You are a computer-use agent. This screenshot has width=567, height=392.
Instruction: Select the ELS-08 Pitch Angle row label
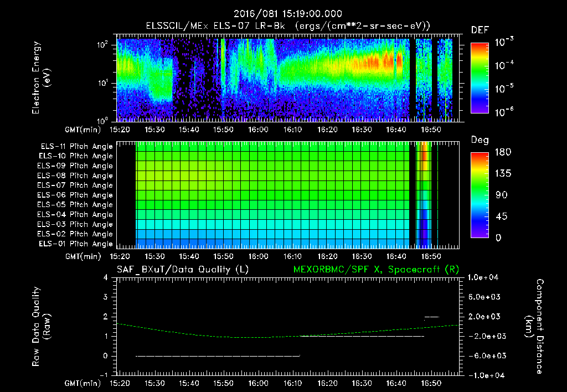pos(75,176)
